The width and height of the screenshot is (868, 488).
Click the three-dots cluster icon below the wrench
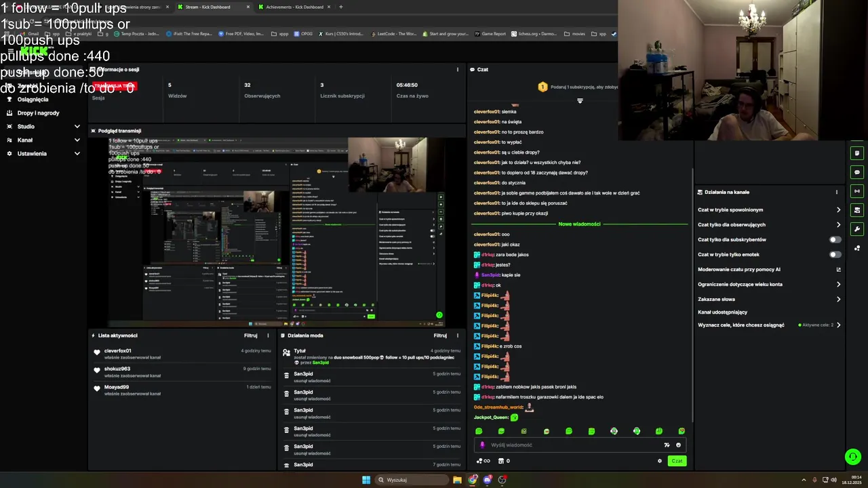tap(857, 248)
